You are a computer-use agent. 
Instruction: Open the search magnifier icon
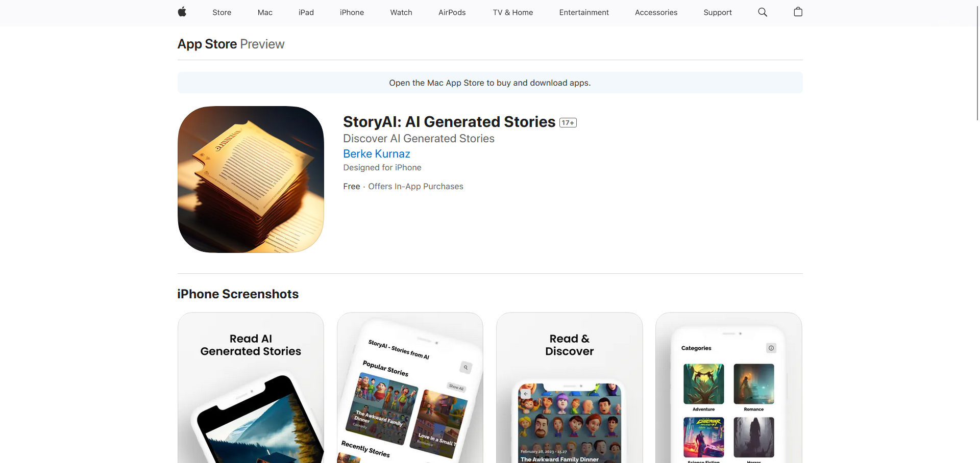coord(763,12)
